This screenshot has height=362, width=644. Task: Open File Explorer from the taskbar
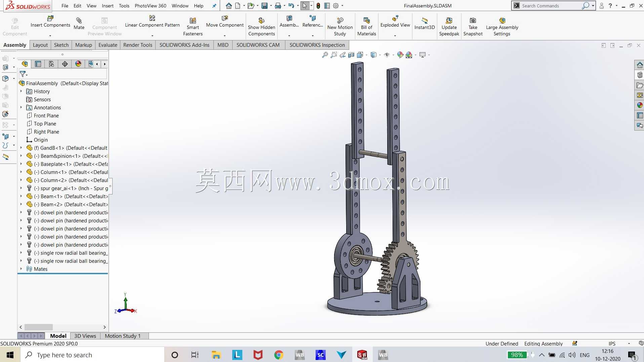pos(216,355)
